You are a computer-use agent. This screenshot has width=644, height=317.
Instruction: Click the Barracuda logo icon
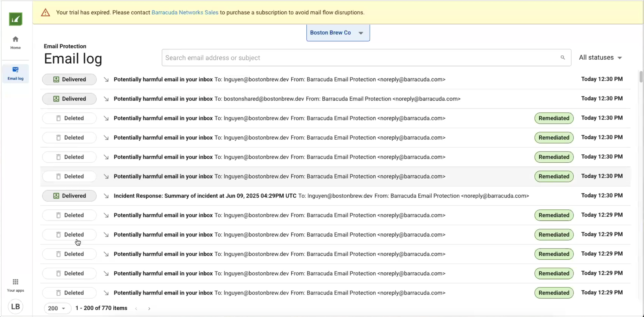click(15, 19)
